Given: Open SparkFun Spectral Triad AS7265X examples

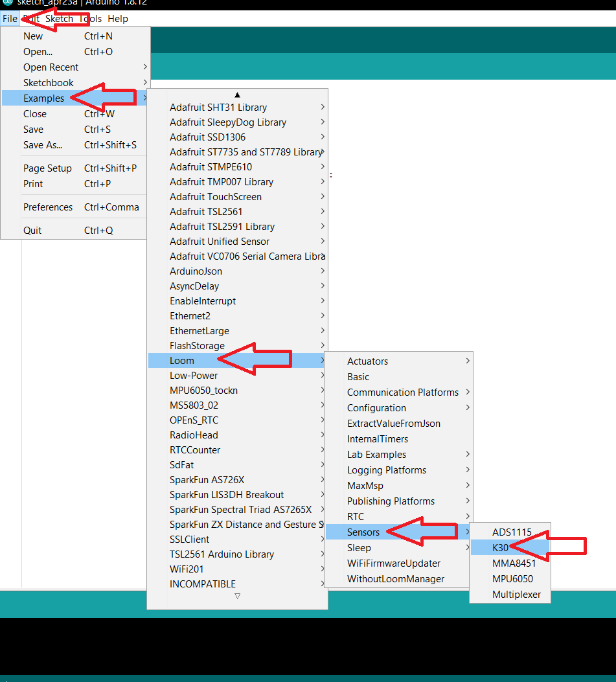Looking at the screenshot, I should click(x=237, y=510).
